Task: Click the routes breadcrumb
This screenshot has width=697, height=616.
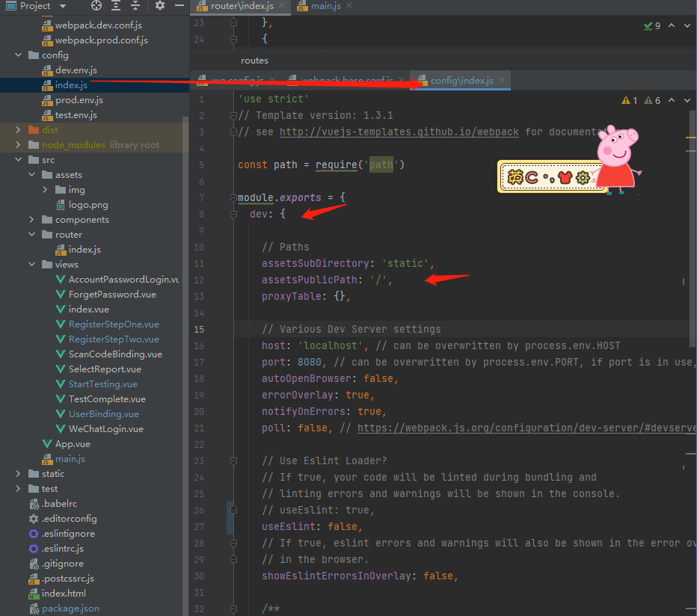Action: click(x=254, y=61)
